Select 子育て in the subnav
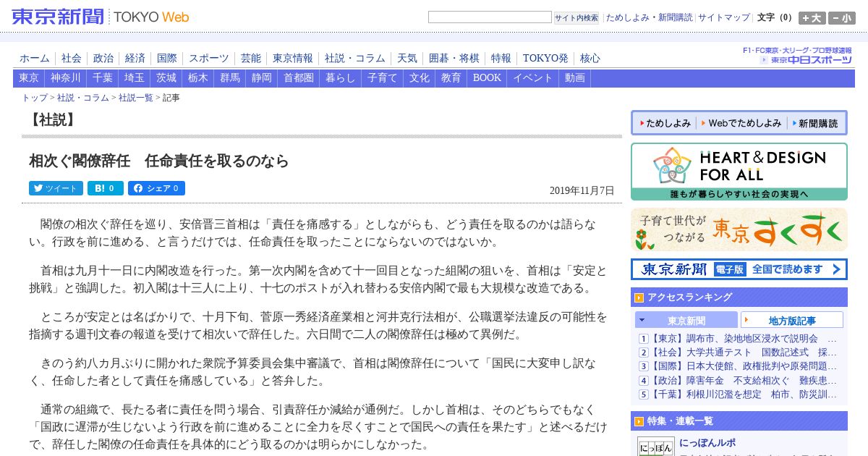 (x=383, y=78)
